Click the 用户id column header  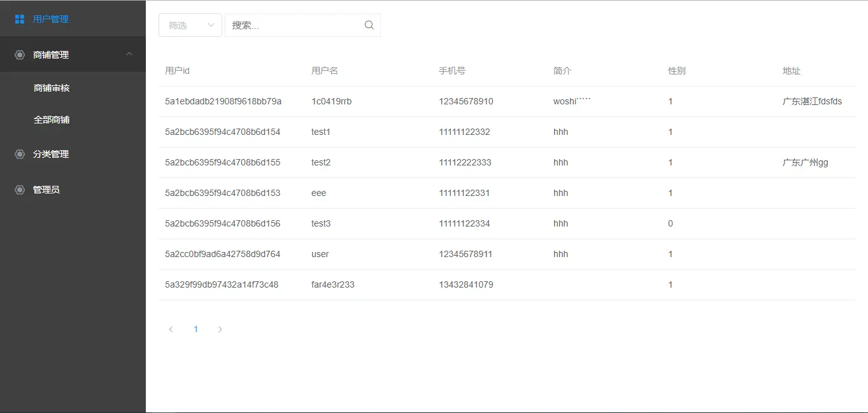(x=177, y=71)
